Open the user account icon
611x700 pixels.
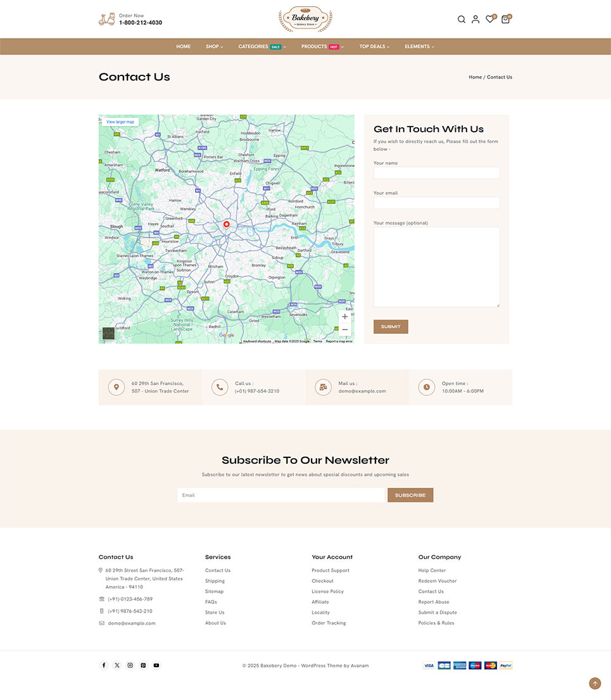[x=476, y=20]
